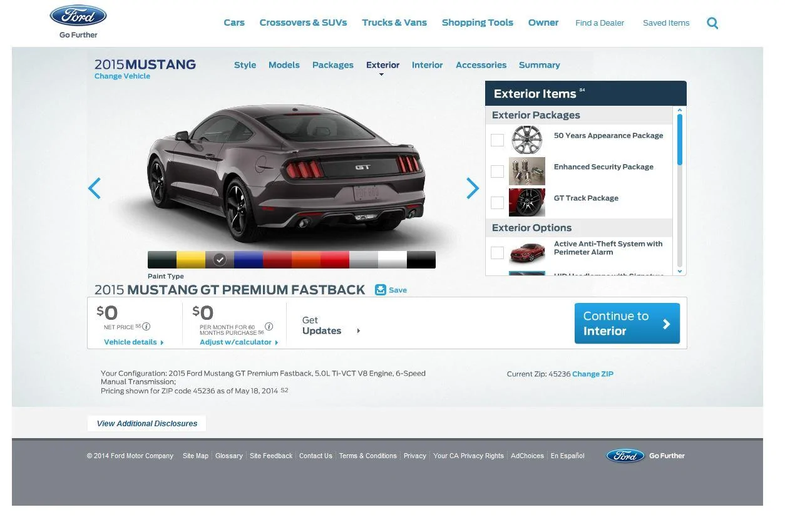Check the 50 Years Appearance Package box
This screenshot has height=532, width=785.
497,140
